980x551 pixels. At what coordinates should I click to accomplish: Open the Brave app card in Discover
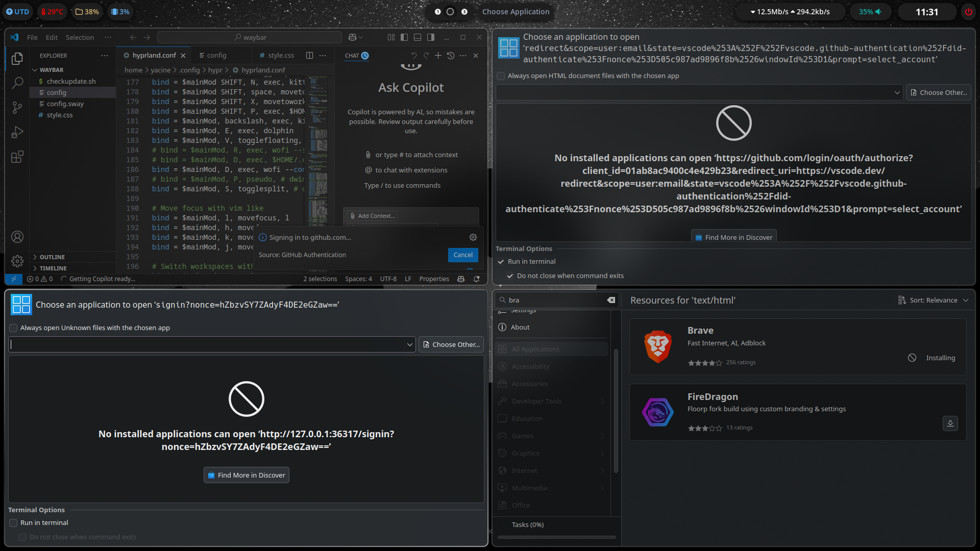(x=798, y=347)
